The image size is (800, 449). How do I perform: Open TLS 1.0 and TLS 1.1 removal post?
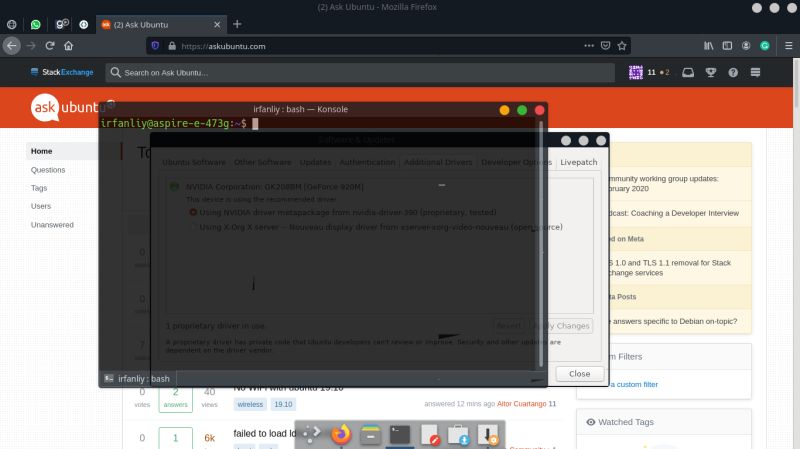670,267
